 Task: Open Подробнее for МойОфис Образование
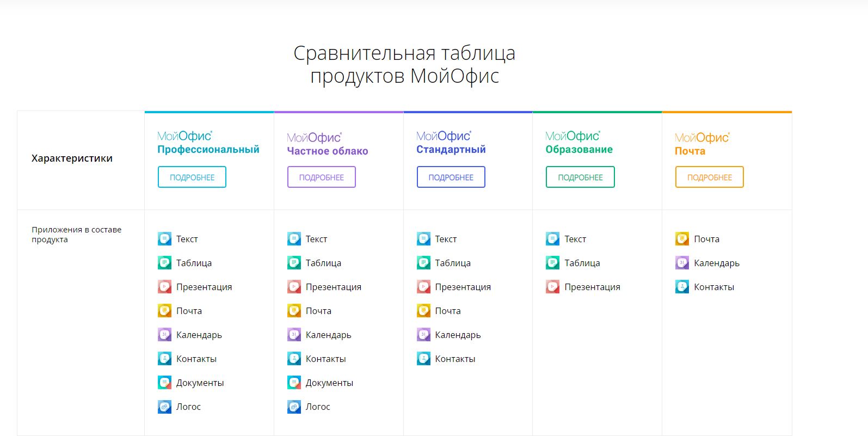pyautogui.click(x=580, y=177)
